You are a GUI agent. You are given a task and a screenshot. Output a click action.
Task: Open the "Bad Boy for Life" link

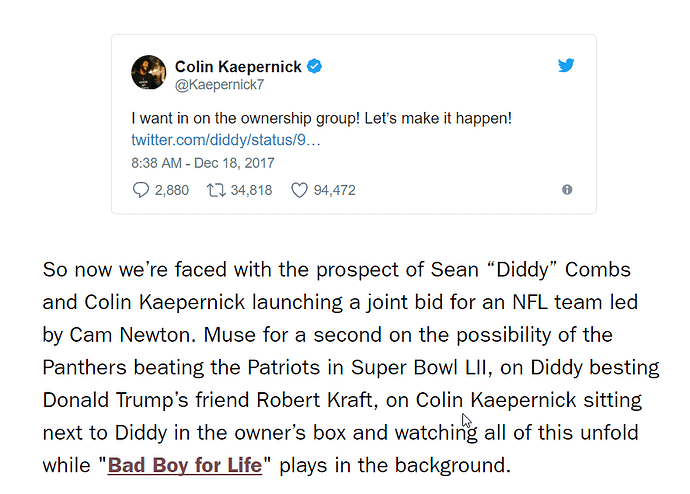[x=184, y=465]
